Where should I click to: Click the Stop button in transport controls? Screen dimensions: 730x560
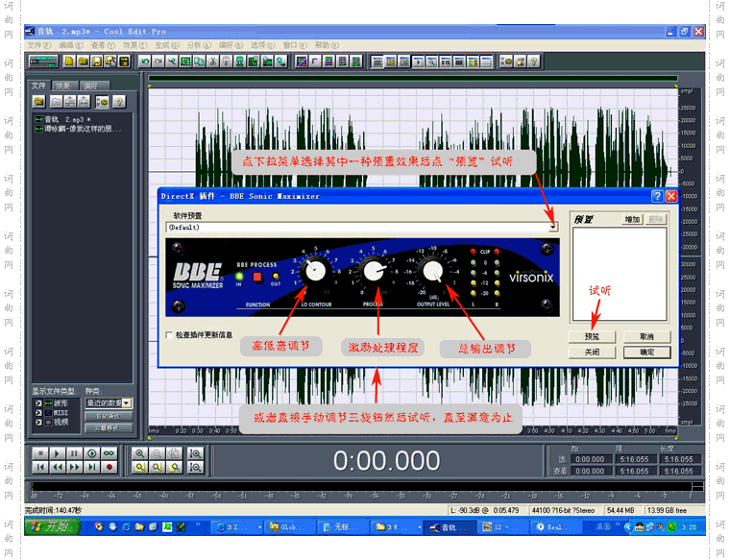tap(40, 453)
